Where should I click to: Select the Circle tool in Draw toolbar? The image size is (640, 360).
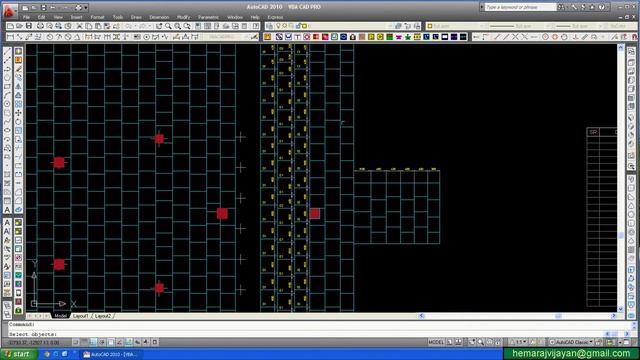click(7, 104)
